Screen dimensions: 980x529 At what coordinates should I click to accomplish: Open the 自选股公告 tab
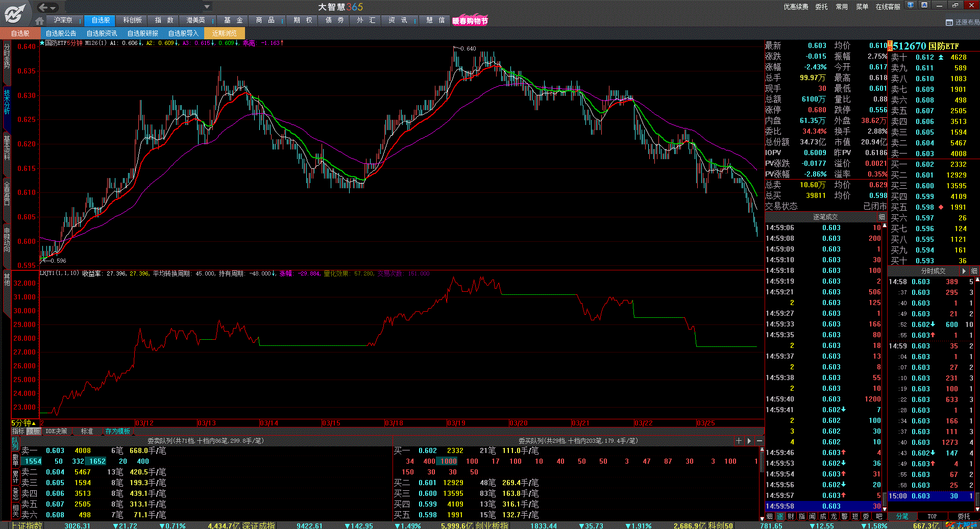click(x=61, y=33)
